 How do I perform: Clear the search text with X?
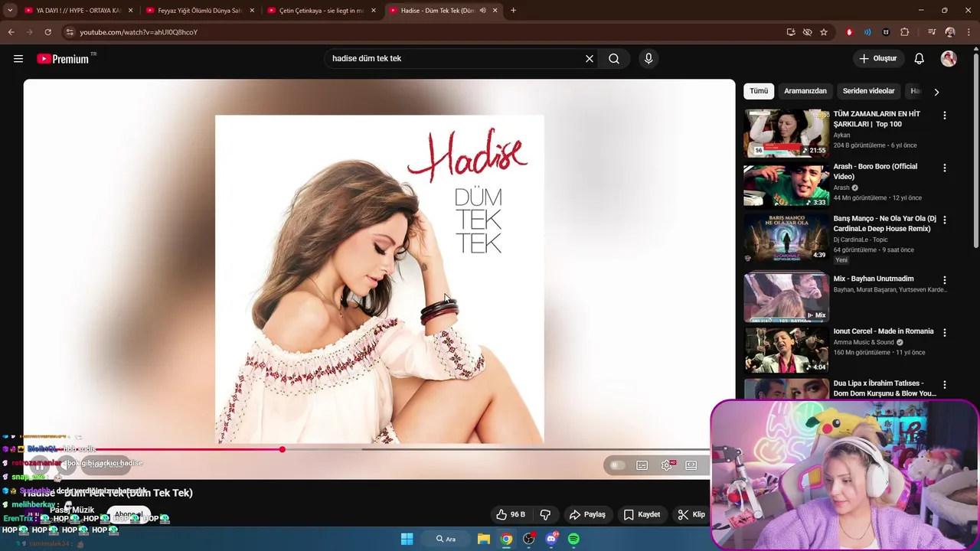pyautogui.click(x=590, y=59)
